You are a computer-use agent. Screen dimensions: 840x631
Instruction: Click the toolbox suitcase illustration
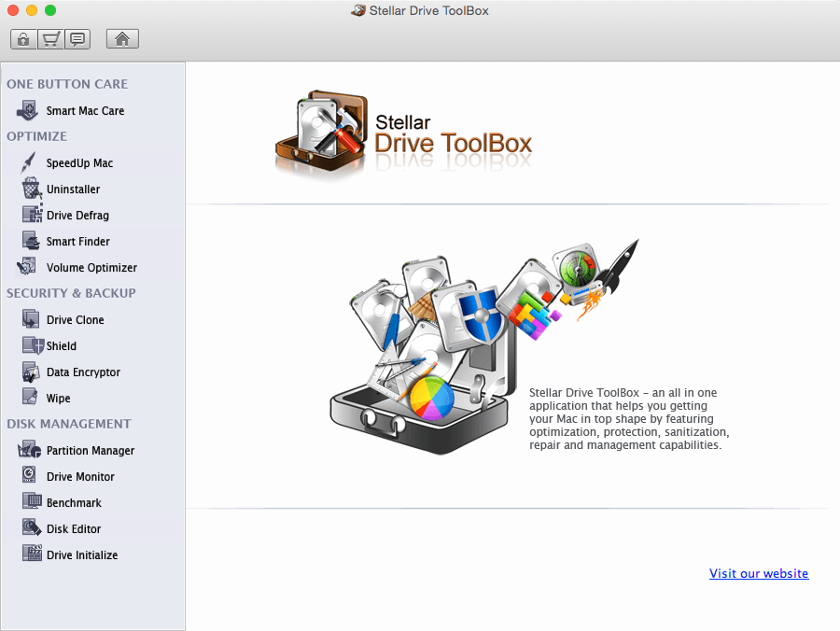(483, 346)
